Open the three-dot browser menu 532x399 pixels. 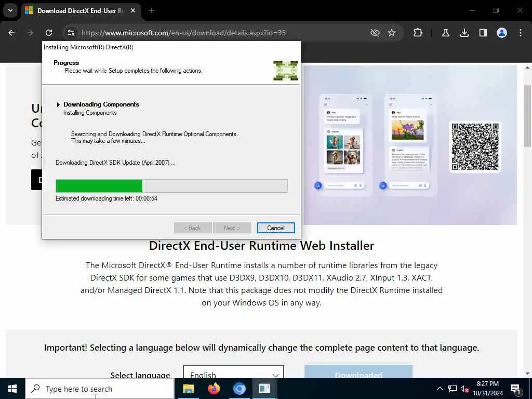(521, 33)
